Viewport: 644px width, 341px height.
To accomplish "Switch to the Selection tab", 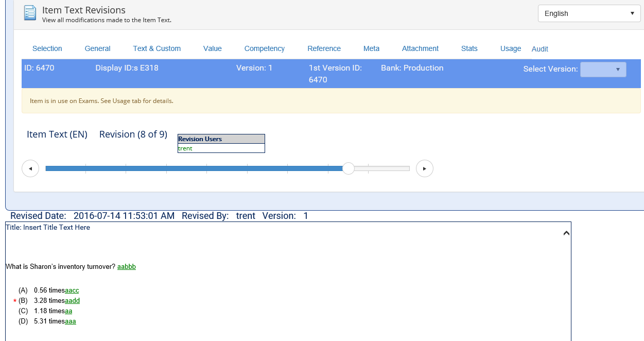I will coord(47,48).
